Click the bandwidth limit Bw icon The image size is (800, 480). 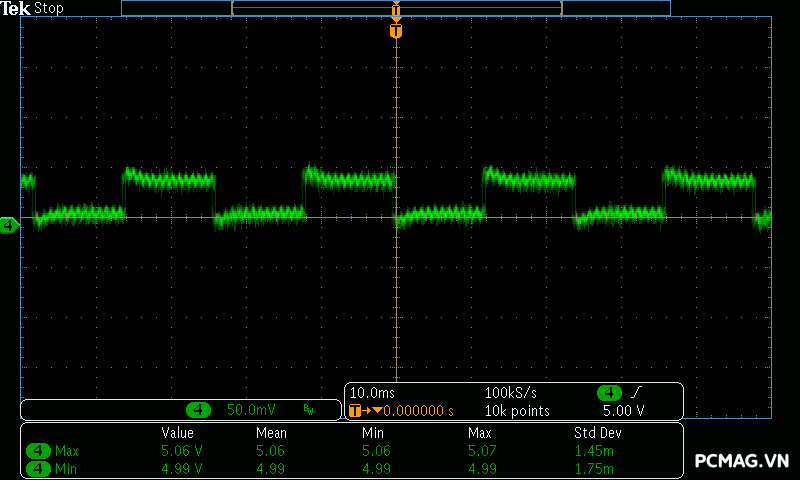[309, 410]
